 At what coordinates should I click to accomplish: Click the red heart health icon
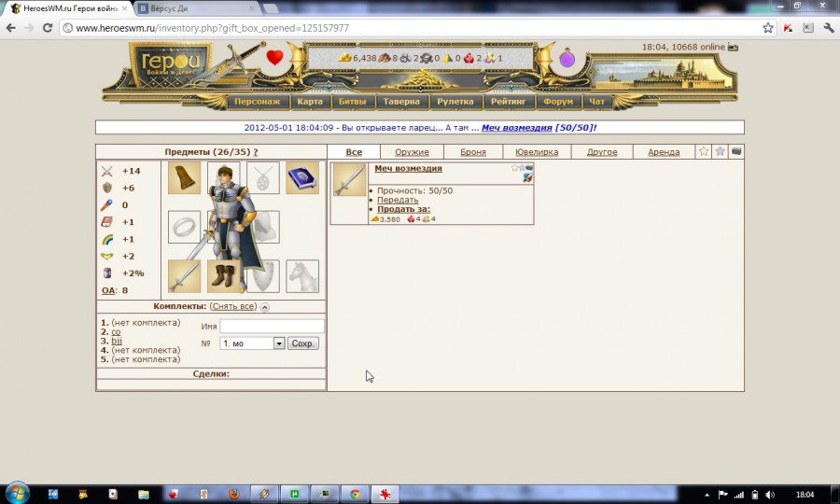[x=274, y=57]
